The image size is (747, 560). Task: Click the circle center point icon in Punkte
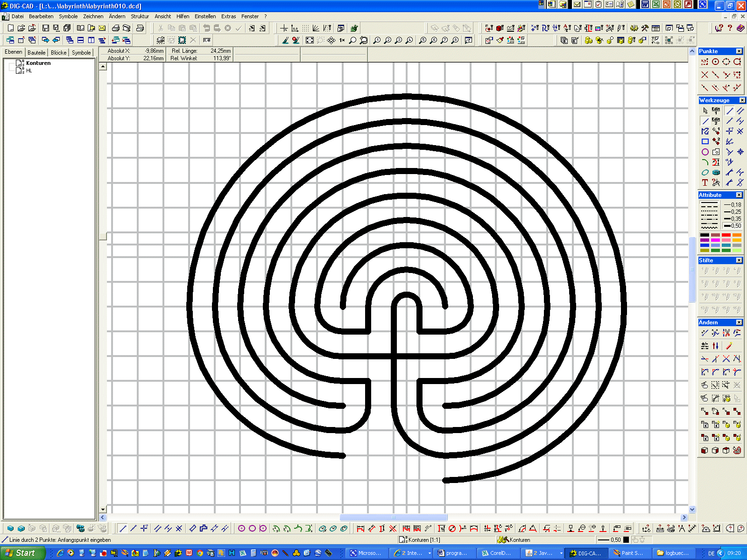tap(715, 62)
